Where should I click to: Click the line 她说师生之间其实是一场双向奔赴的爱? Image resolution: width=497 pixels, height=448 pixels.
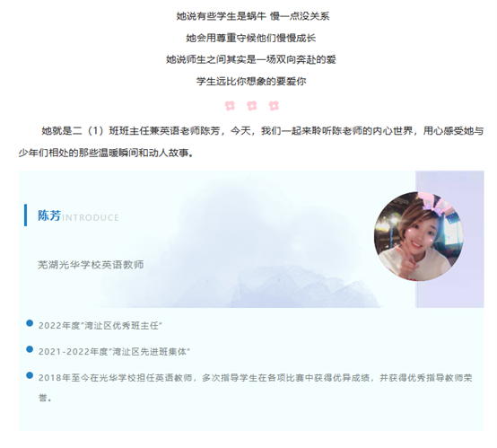pyautogui.click(x=250, y=59)
